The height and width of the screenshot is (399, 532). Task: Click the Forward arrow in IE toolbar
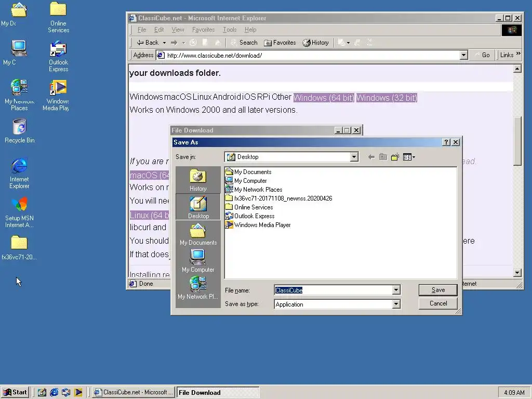click(174, 43)
